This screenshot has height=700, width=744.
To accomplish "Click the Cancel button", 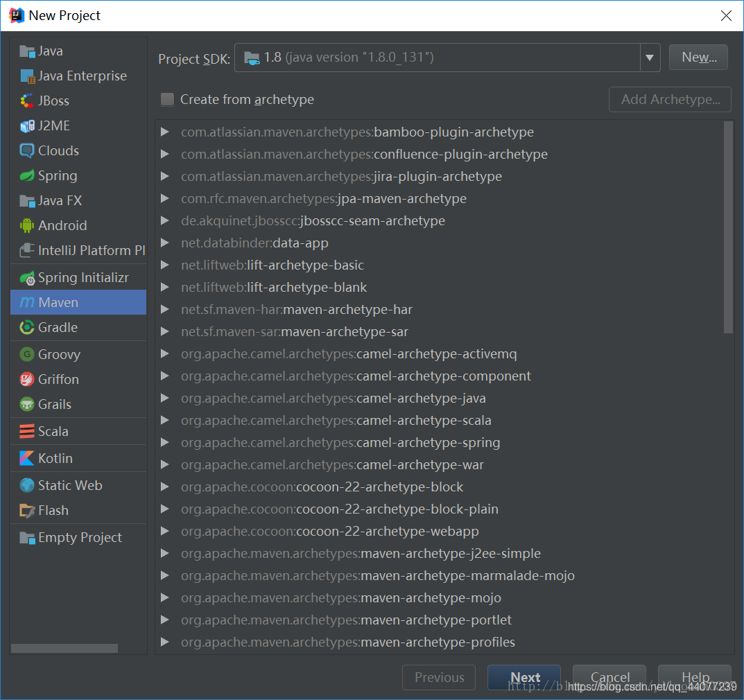I will (x=609, y=677).
